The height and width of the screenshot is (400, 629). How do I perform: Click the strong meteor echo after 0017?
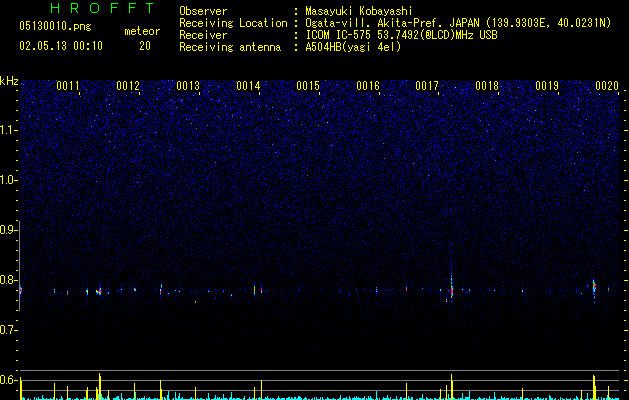(452, 290)
